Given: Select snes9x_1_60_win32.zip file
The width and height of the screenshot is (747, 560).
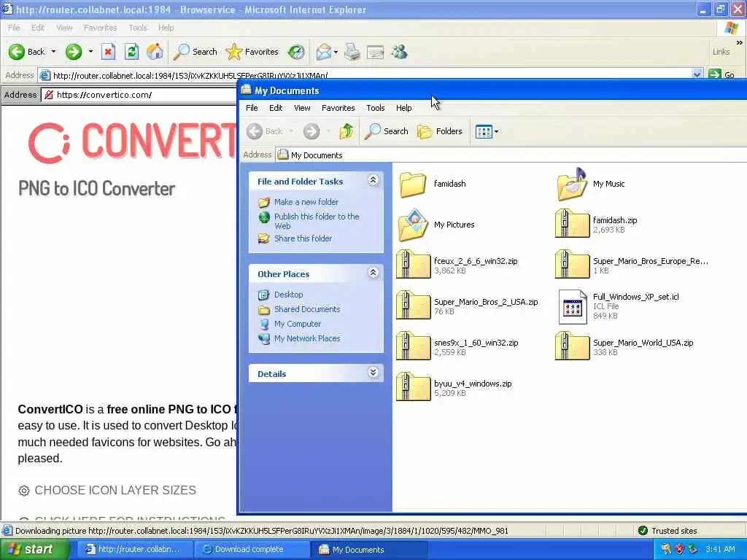Looking at the screenshot, I should click(x=457, y=347).
